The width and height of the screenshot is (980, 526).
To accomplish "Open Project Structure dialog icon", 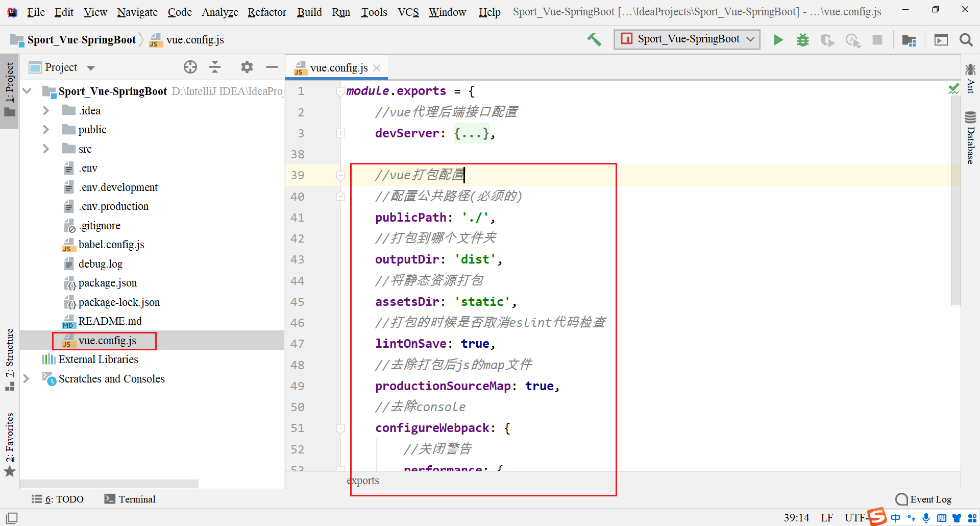I will point(909,40).
